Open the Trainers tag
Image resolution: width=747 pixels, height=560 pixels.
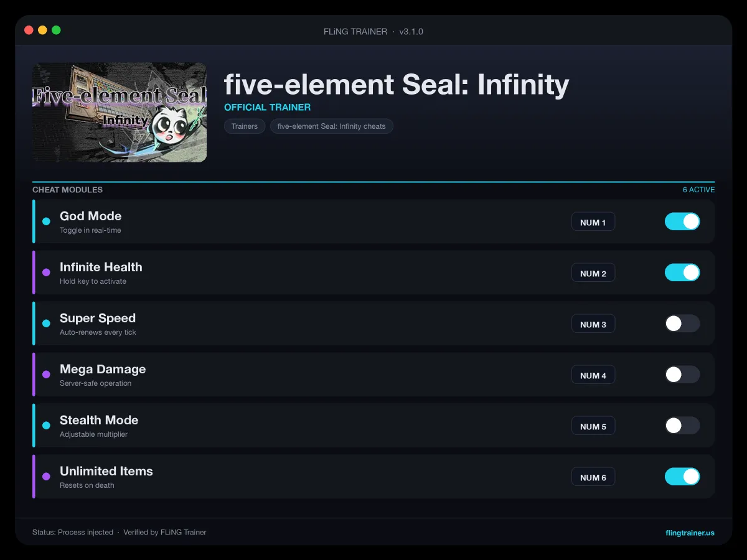point(245,126)
